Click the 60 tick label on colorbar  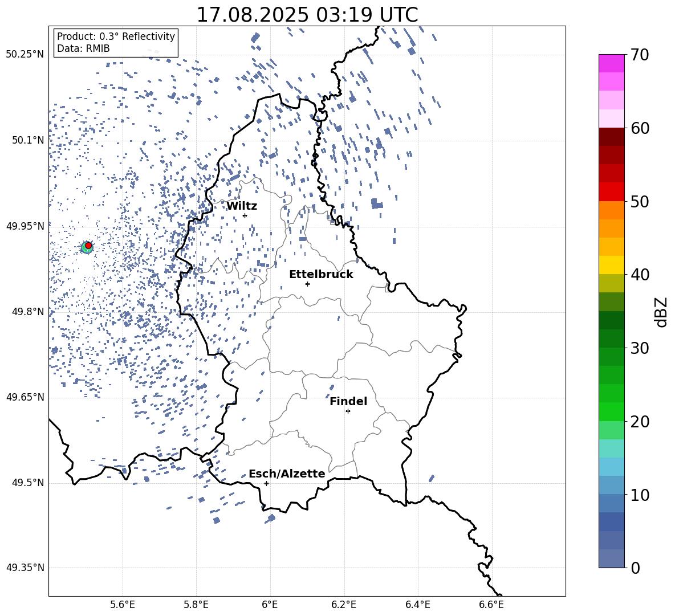point(640,128)
